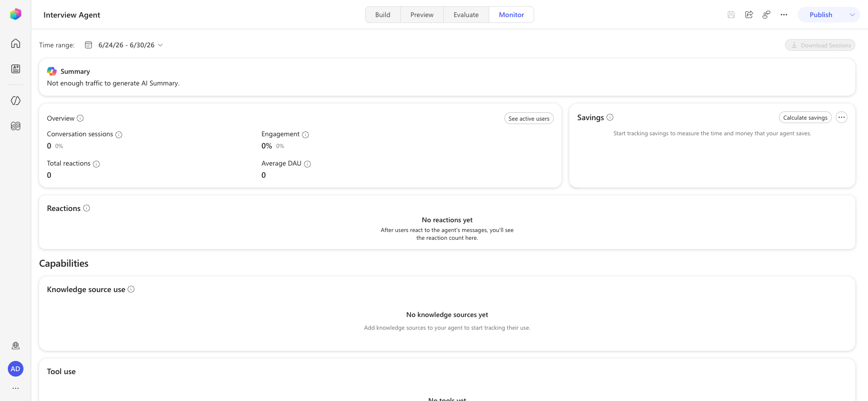Click the Share icon in header
Image resolution: width=868 pixels, height=401 pixels.
pos(749,15)
